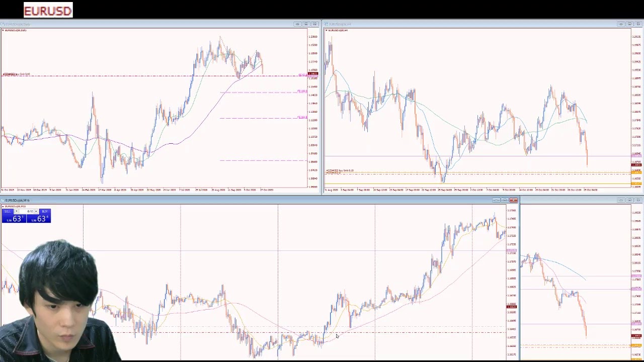The height and width of the screenshot is (362, 644).
Task: Maximize the EURUSD H4 chart window
Action: (629, 24)
